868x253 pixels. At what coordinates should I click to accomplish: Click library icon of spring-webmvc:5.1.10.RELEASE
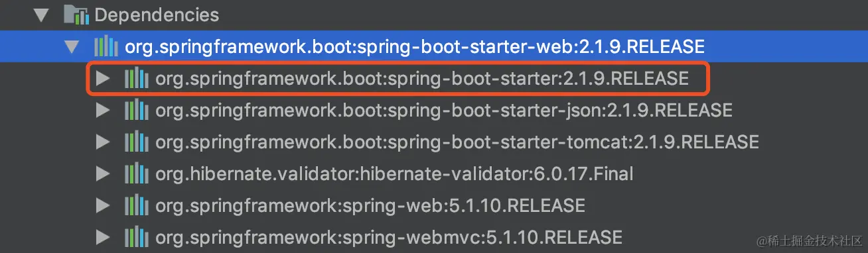[137, 237]
